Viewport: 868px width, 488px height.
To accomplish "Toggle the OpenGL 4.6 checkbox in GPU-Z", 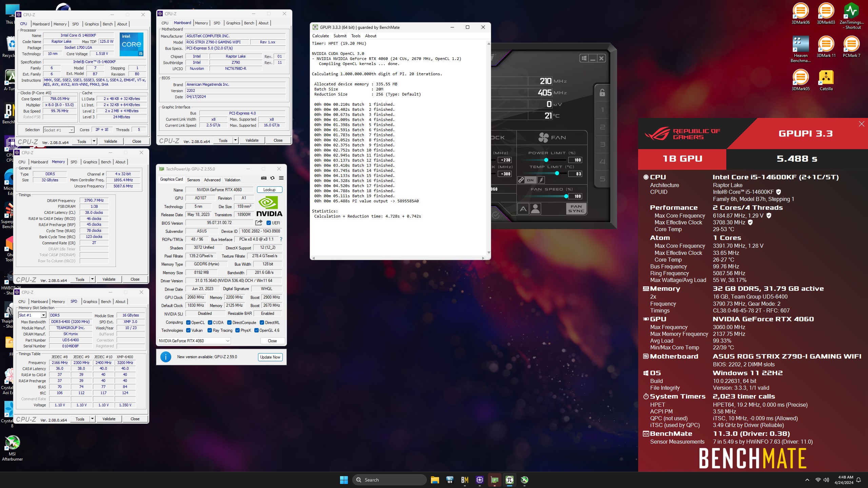I will tap(256, 330).
